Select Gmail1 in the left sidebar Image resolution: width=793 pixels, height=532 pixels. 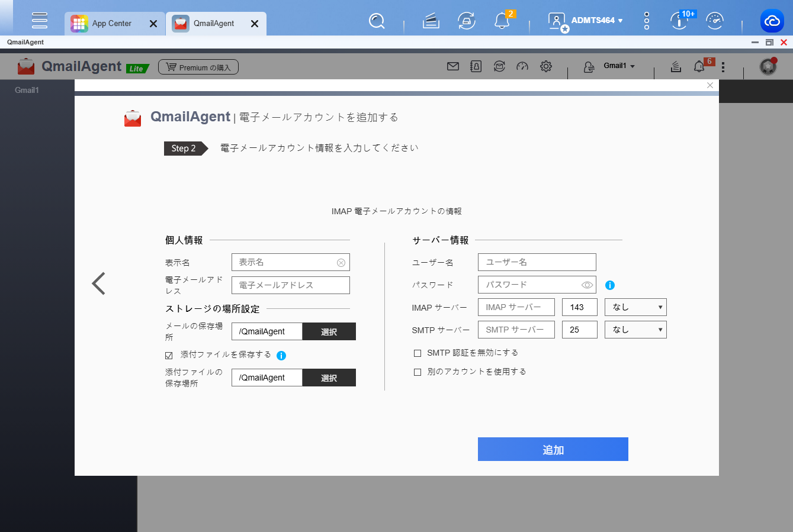tap(27, 90)
